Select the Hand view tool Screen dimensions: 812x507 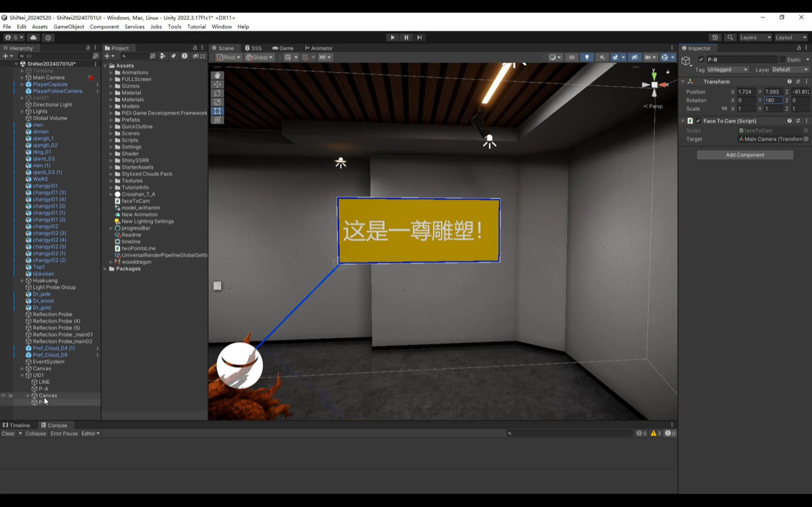click(217, 75)
